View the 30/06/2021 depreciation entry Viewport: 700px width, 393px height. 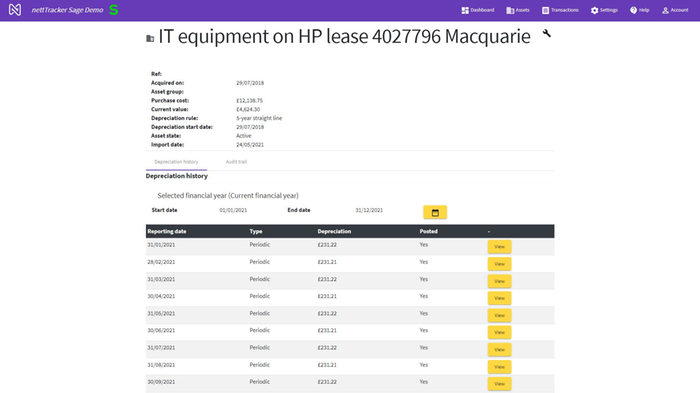pos(499,332)
